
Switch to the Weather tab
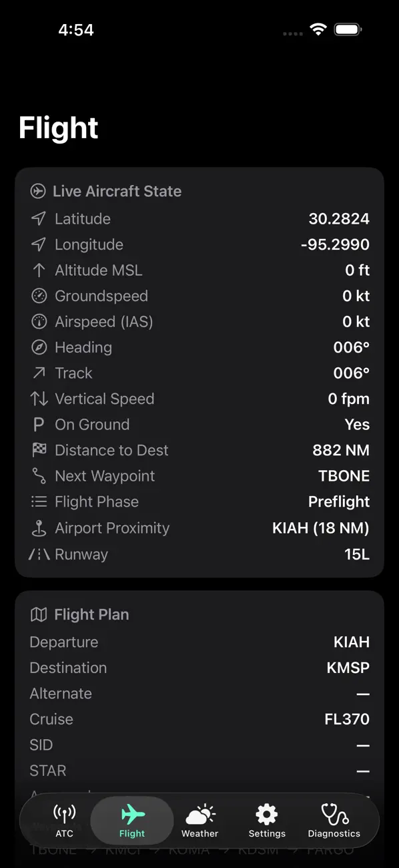pyautogui.click(x=199, y=821)
